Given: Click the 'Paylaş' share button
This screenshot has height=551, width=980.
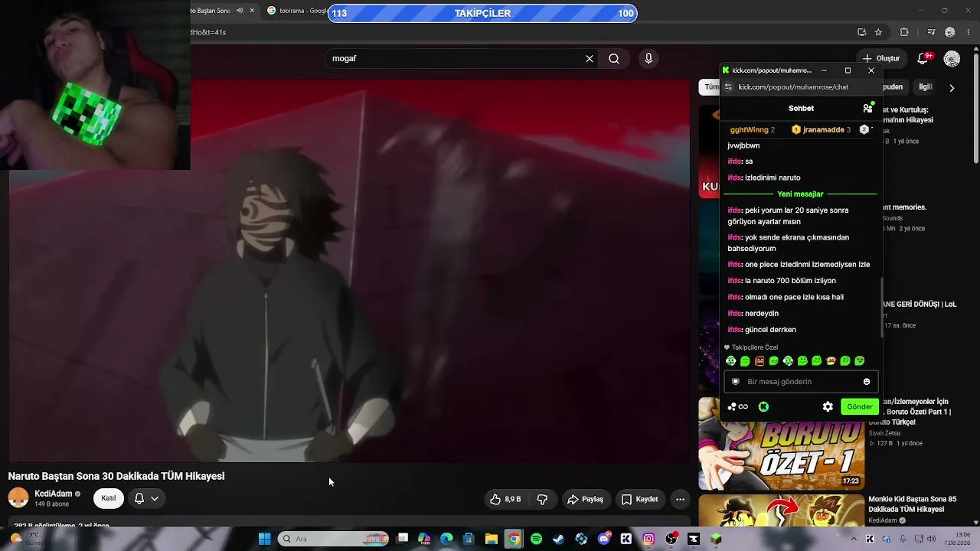Looking at the screenshot, I should tap(586, 499).
